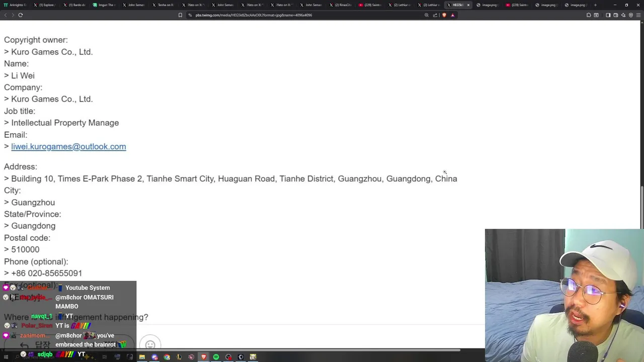This screenshot has width=644, height=362.
Task: Click the 'Copyright owner:' label
Action: (x=36, y=40)
